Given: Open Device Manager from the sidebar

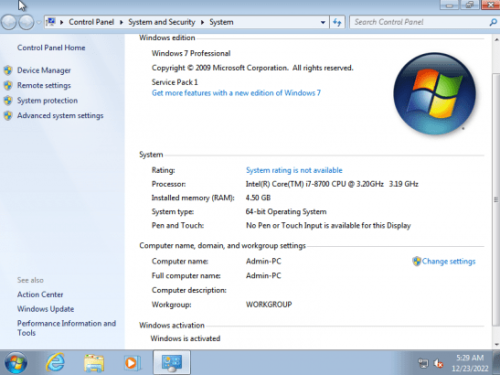Looking at the screenshot, I should (44, 70).
